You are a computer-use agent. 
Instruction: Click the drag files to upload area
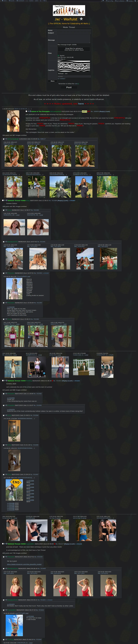(x=74, y=49)
